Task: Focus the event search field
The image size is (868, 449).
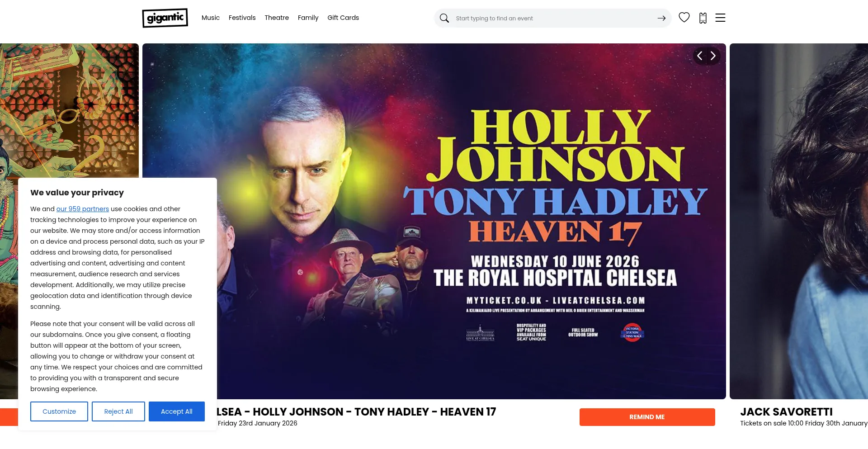Action: [553, 18]
